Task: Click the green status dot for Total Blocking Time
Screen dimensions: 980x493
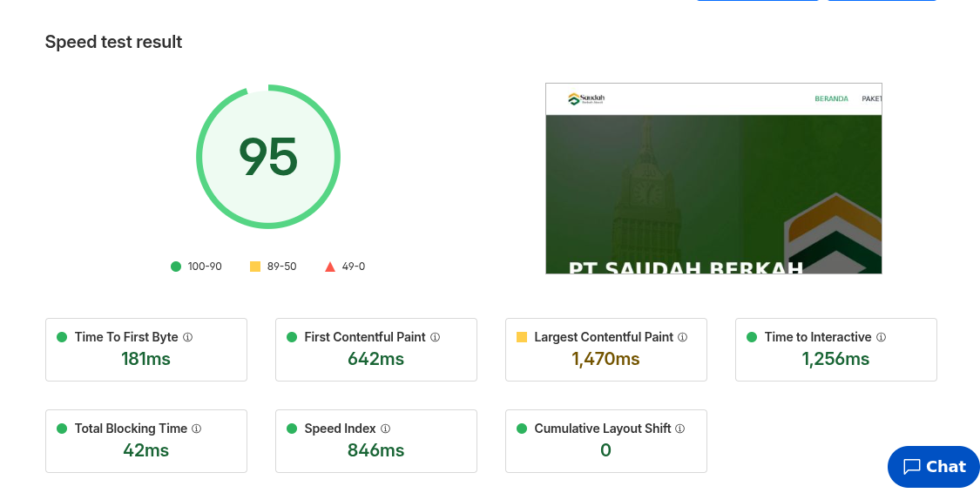Action: tap(62, 429)
